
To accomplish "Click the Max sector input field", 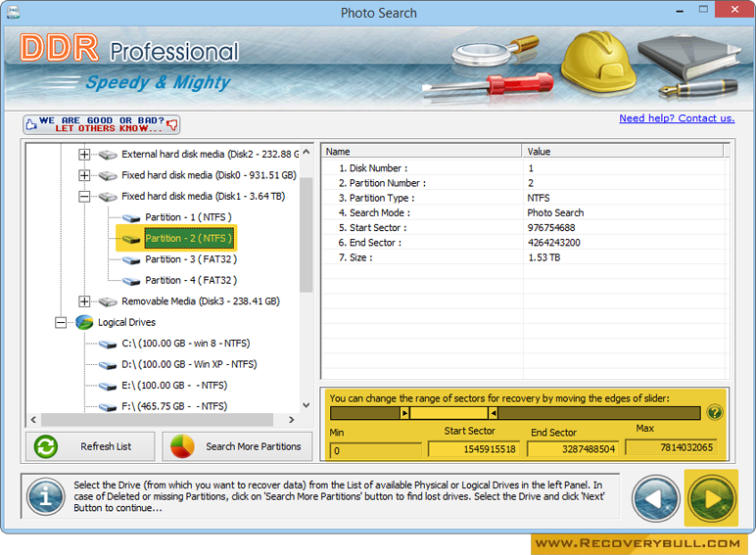I will pos(672,447).
